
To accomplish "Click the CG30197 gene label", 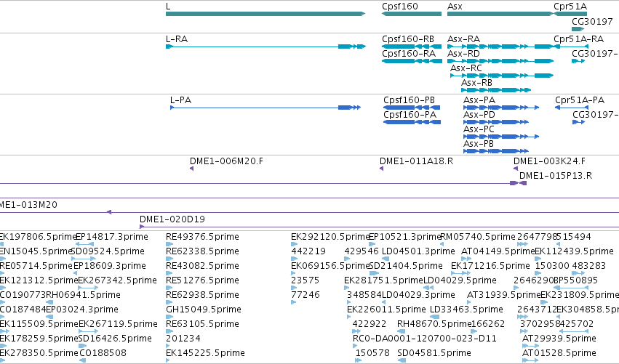I will pyautogui.click(x=592, y=21).
